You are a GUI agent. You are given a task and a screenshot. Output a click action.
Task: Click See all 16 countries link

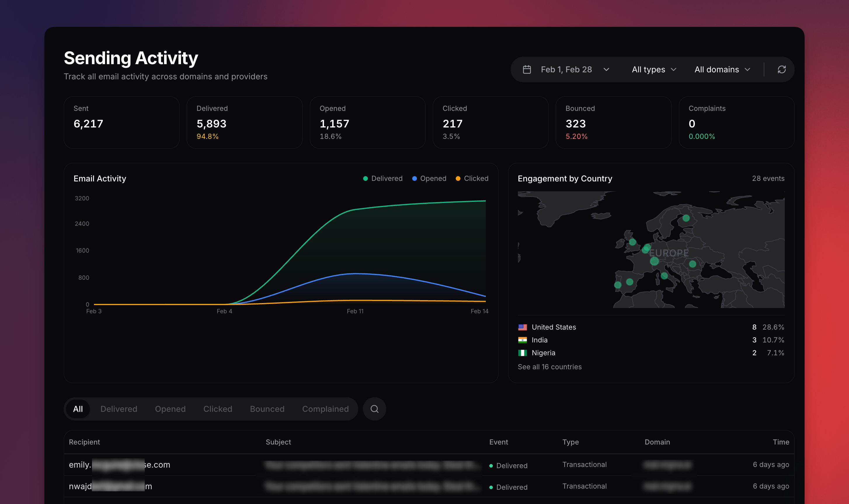point(549,367)
